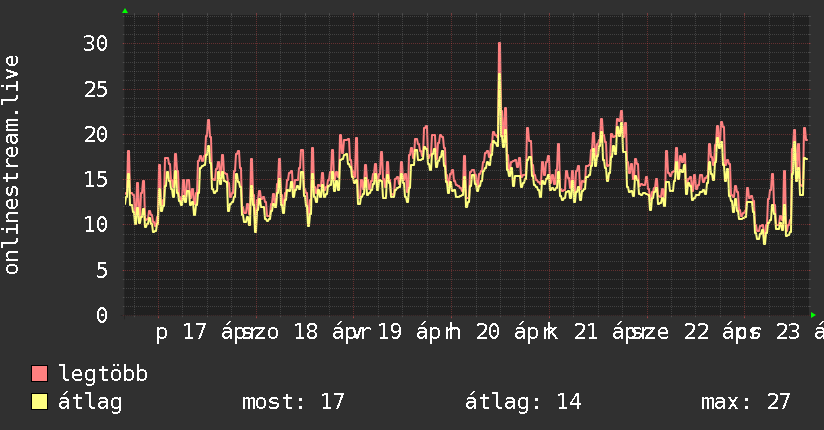Click the y-axis label 30
Image resolution: width=824 pixels, height=430 pixels.
pos(96,44)
